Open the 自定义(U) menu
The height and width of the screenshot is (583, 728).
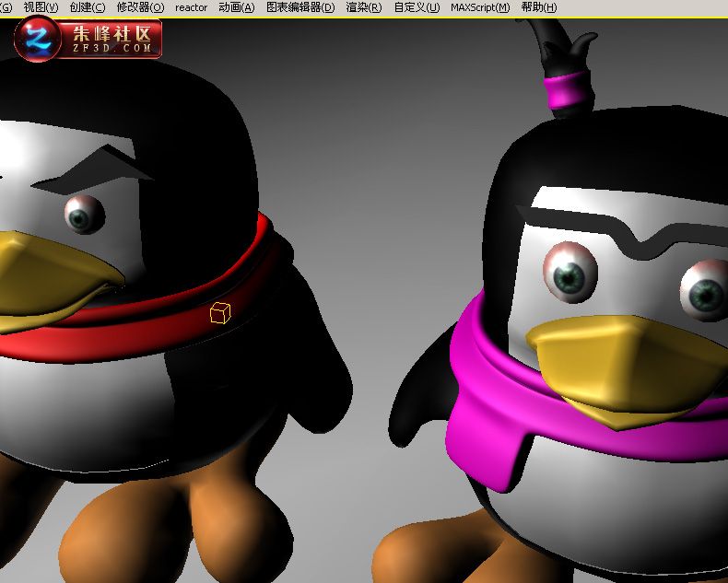417,7
